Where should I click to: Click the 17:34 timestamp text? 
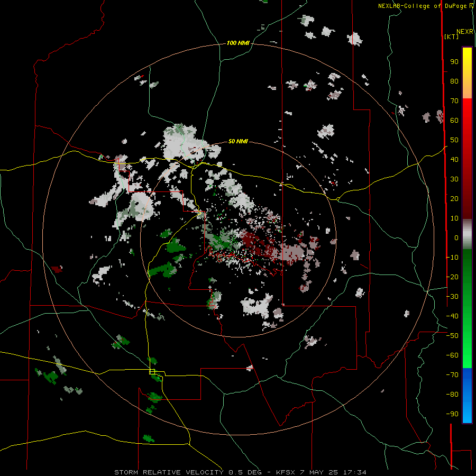tap(354, 472)
